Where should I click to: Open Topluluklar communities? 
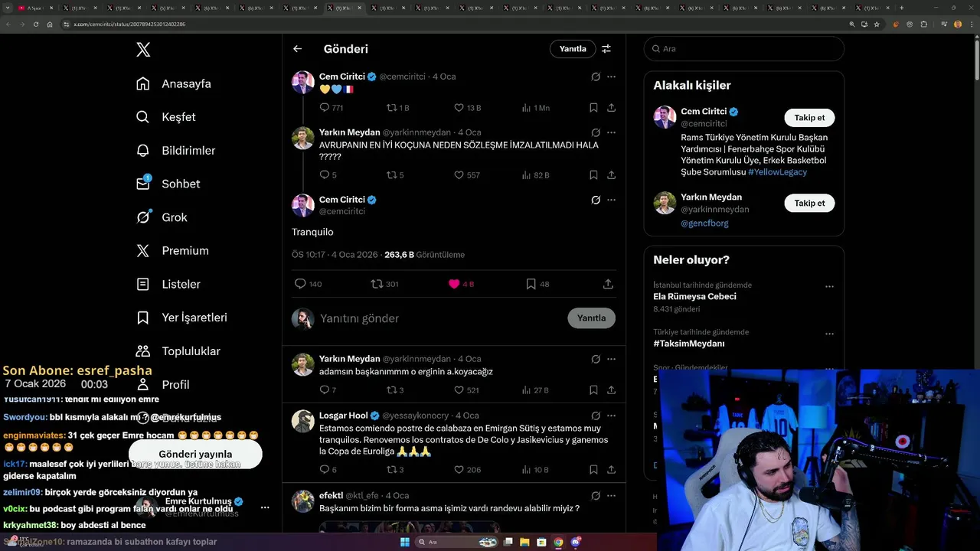(x=178, y=351)
